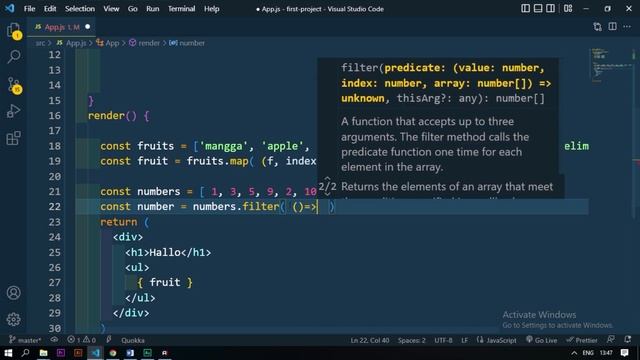Open the Go menu
Screen dimensions: 640x360
click(133, 9)
